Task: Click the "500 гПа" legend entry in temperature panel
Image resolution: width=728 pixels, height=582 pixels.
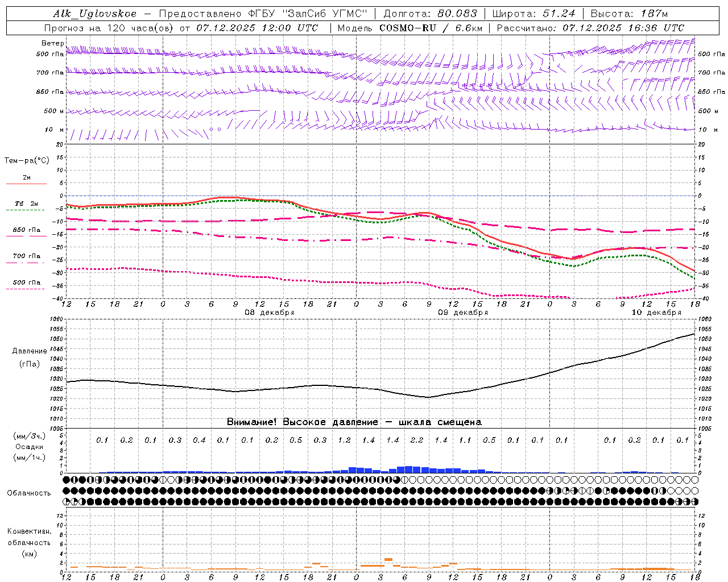Action: click(27, 282)
